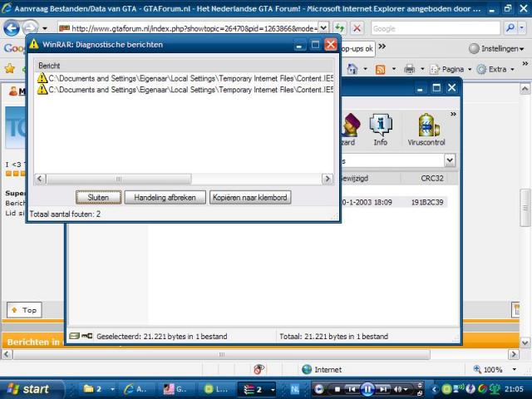Viewport: 532px width, 399px height.
Task: Open the media toolbar volume control
Action: click(401, 389)
